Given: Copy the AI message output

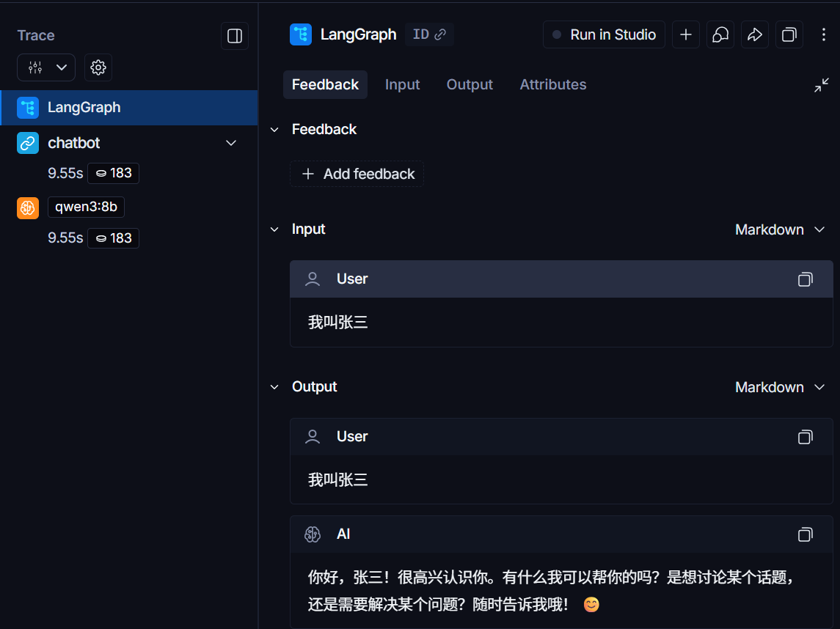Looking at the screenshot, I should pyautogui.click(x=805, y=534).
